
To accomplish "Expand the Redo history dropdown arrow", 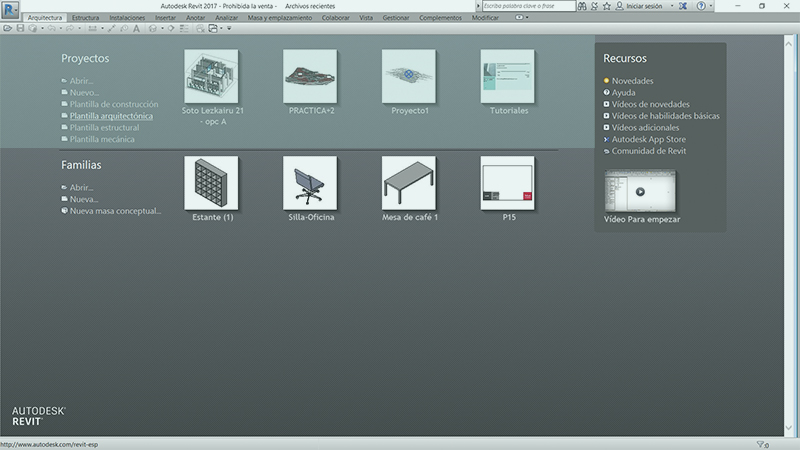I will pos(80,29).
